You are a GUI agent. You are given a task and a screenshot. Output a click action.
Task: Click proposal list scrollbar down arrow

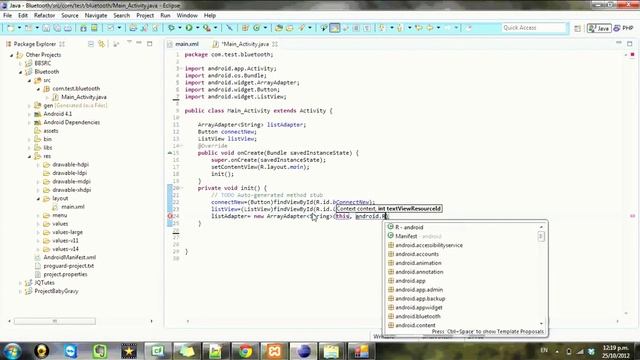click(541, 324)
